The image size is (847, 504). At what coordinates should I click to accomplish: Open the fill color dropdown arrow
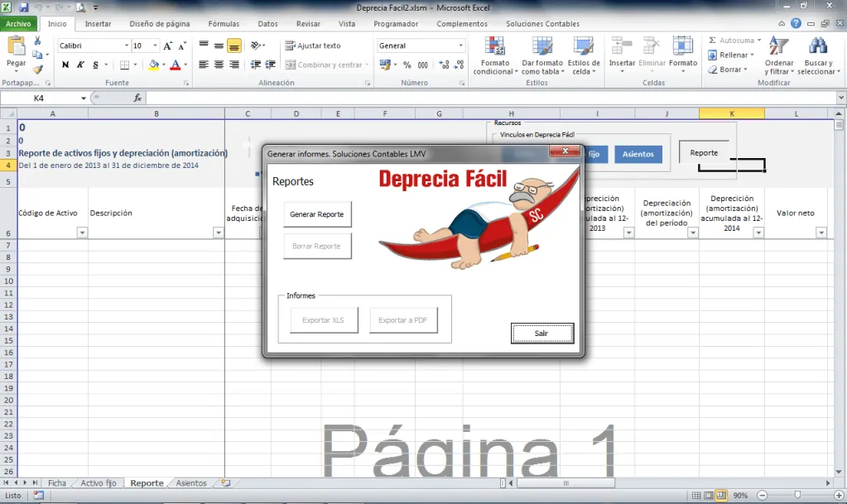164,65
